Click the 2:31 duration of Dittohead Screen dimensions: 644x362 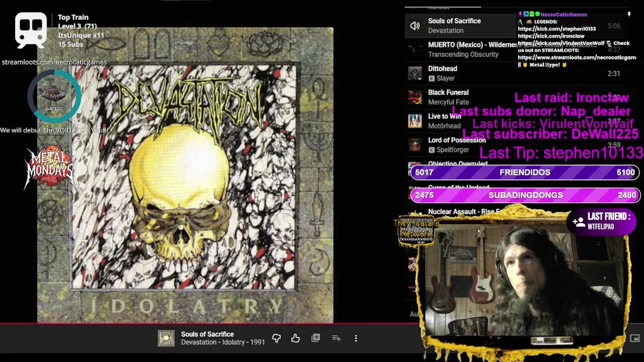(614, 73)
